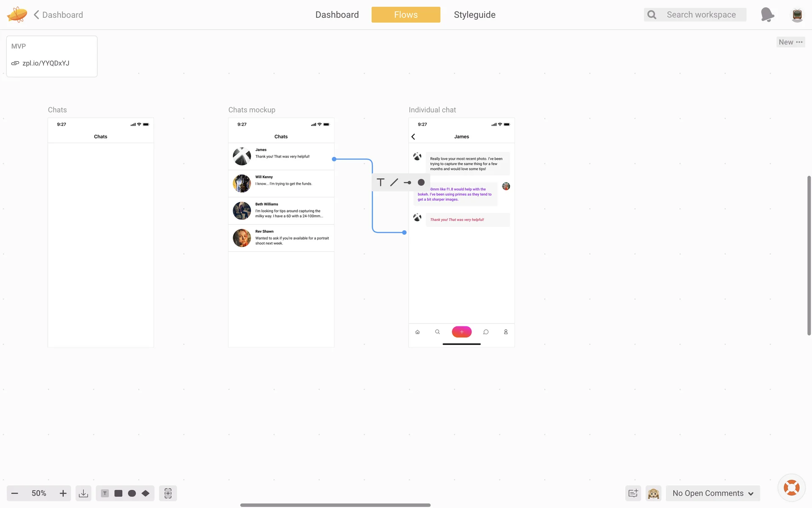The height and width of the screenshot is (508, 812).
Task: Switch to the Dashboard tab
Action: (x=337, y=15)
